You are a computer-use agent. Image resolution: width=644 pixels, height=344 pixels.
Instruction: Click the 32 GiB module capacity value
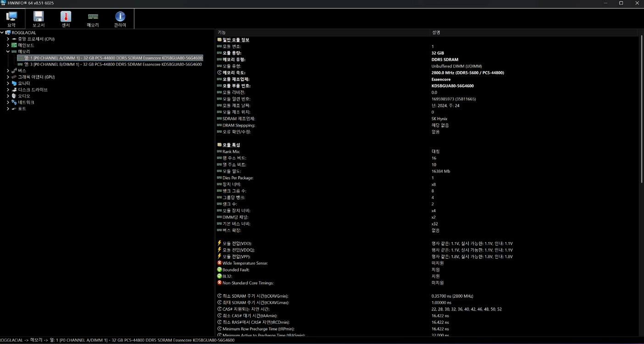[x=438, y=53]
